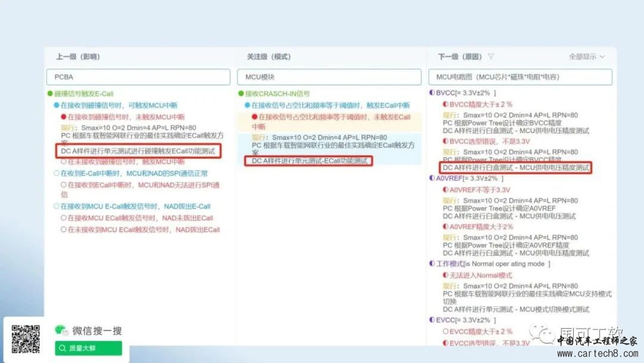
Task: Click half-circle icon of A0VREF精度大于2%
Action: (445, 226)
